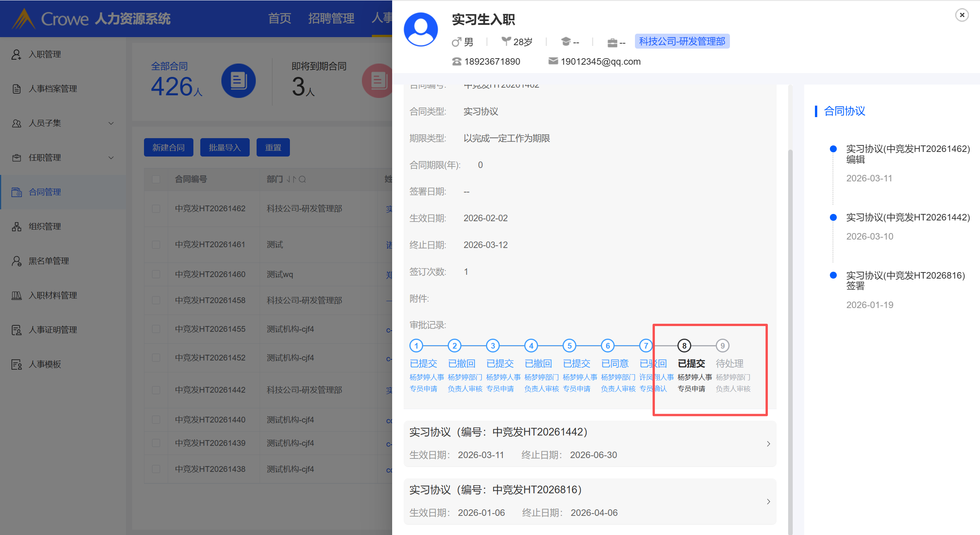Image resolution: width=980 pixels, height=535 pixels.
Task: Click the search icon in 部门 column header
Action: 302,179
